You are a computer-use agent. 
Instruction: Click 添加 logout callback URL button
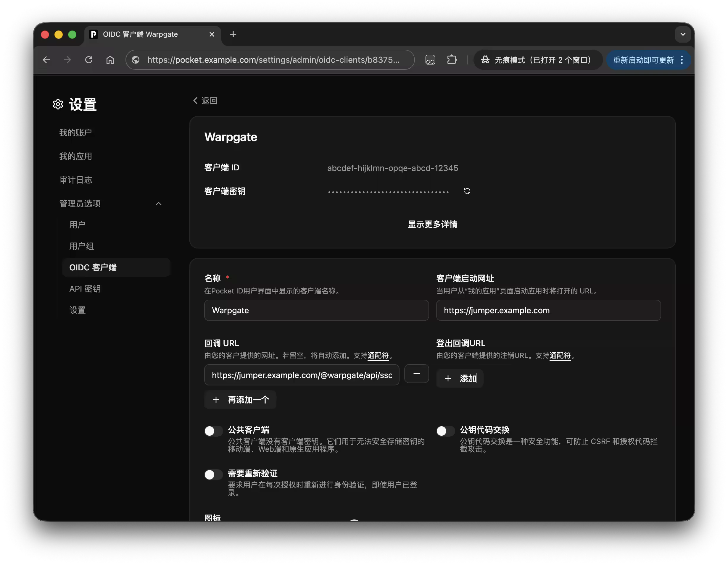coord(460,378)
